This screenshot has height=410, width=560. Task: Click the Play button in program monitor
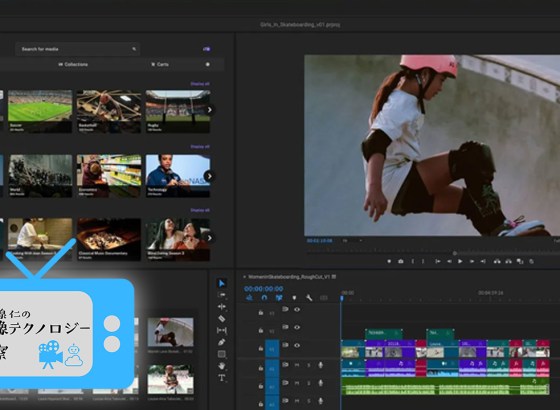[460, 261]
